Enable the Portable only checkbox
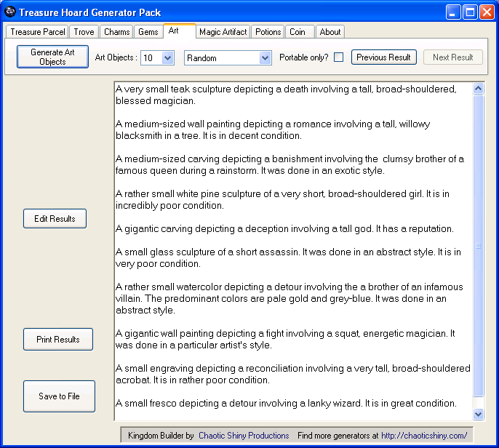This screenshot has width=499, height=448. coord(339,57)
